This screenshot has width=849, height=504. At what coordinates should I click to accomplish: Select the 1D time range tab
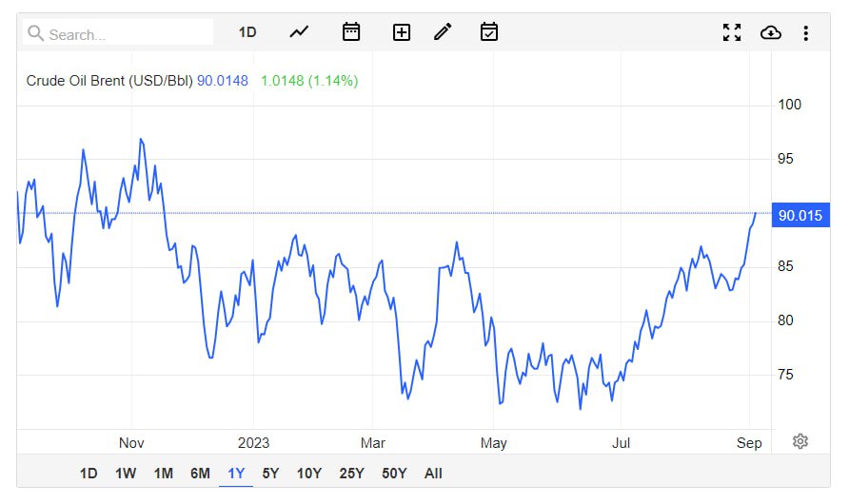89,474
